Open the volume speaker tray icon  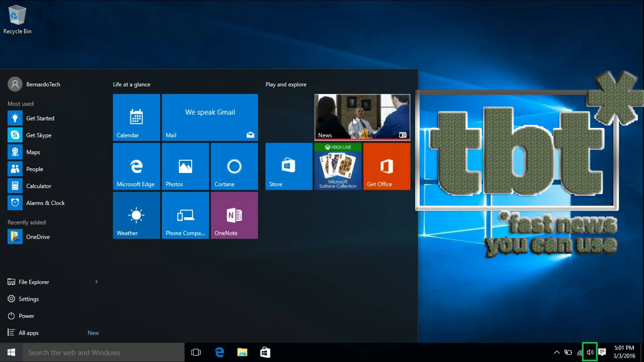coord(590,352)
